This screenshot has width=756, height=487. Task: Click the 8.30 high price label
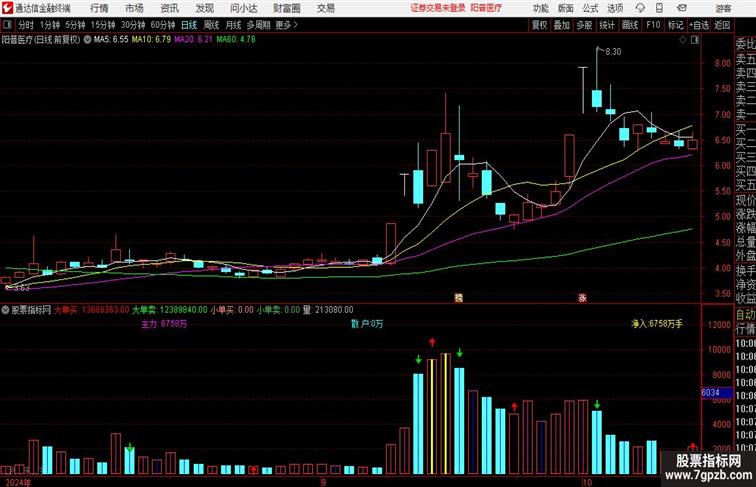[x=613, y=52]
